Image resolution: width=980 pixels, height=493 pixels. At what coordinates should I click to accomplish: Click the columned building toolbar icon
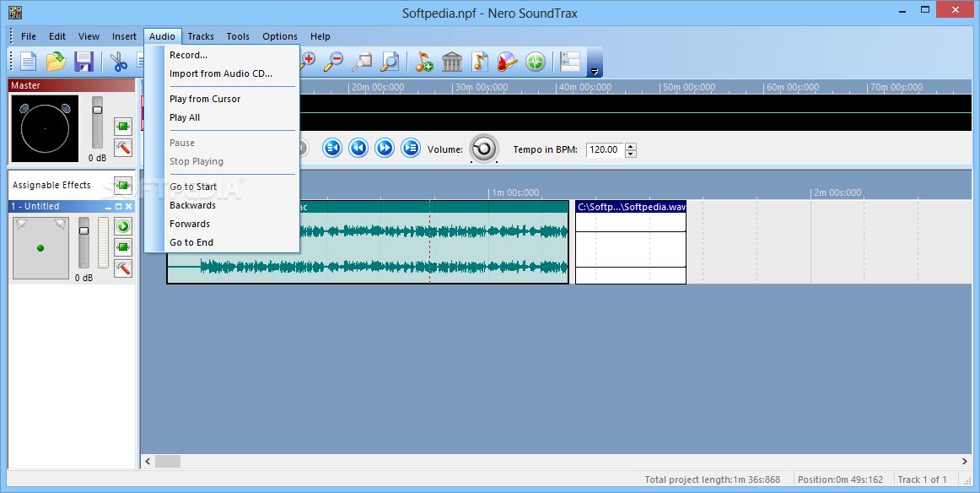pos(452,62)
